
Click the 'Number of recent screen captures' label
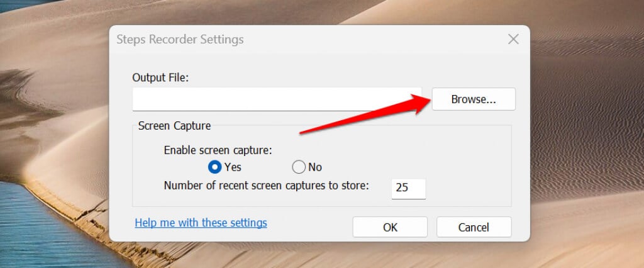tap(266, 186)
